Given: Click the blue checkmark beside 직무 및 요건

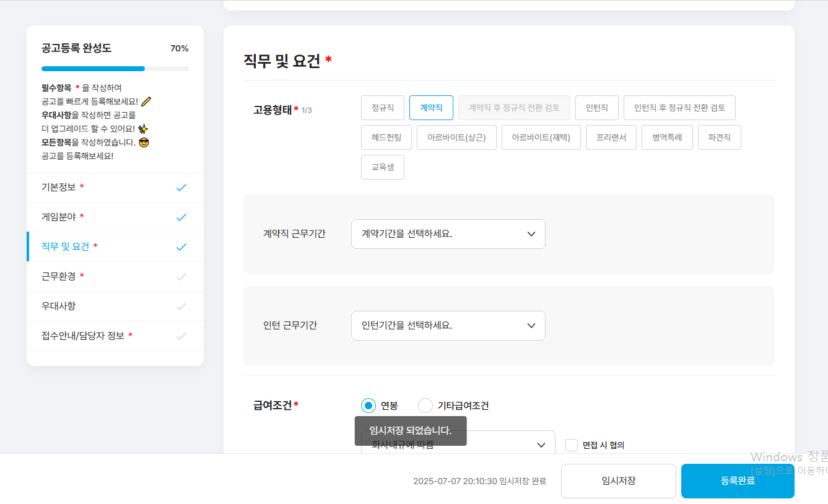Looking at the screenshot, I should coord(181,247).
